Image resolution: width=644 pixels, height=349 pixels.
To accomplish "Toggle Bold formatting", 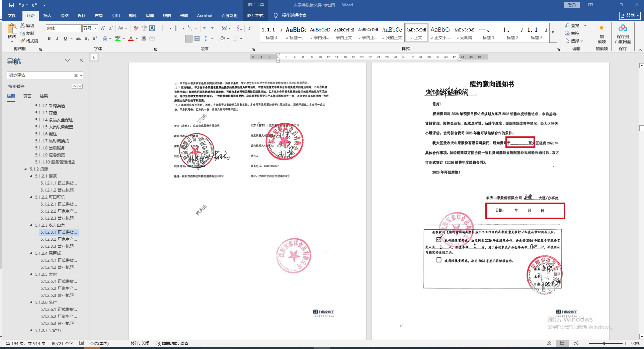I will tap(49, 38).
